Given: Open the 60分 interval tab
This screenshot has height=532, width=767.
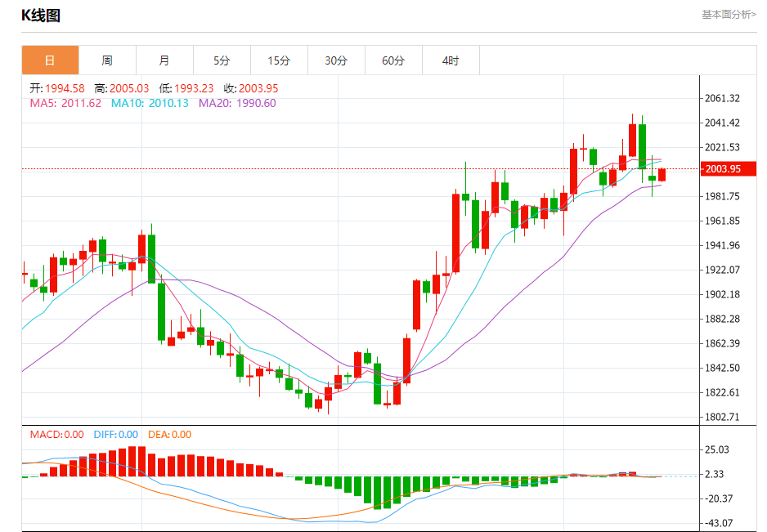Looking at the screenshot, I should (393, 60).
